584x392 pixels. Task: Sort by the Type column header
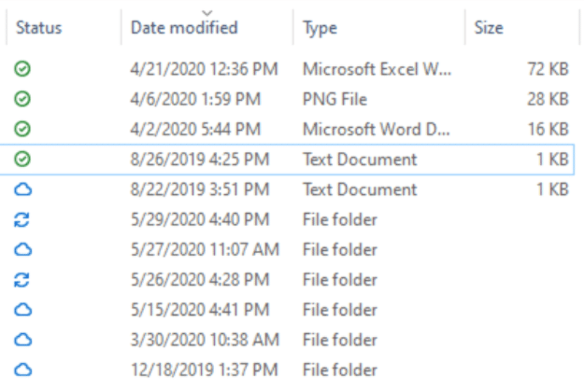coord(320,28)
